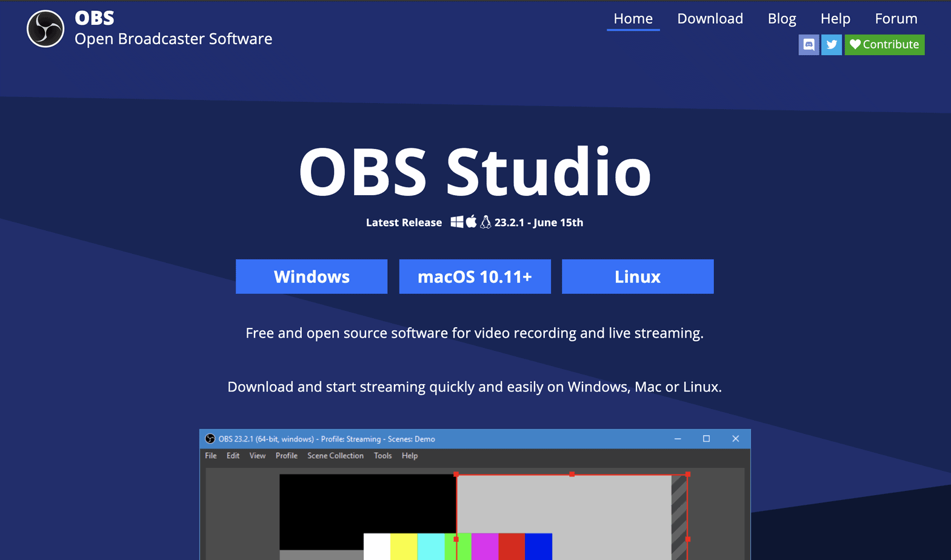This screenshot has width=951, height=560.
Task: Click the OBS icon in preview title bar
Action: tap(210, 439)
